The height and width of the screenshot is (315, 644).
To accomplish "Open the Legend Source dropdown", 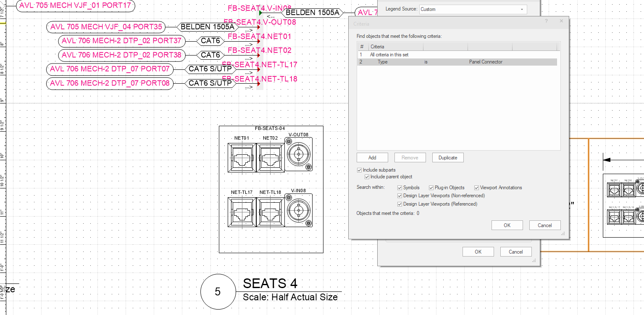I will (x=522, y=9).
